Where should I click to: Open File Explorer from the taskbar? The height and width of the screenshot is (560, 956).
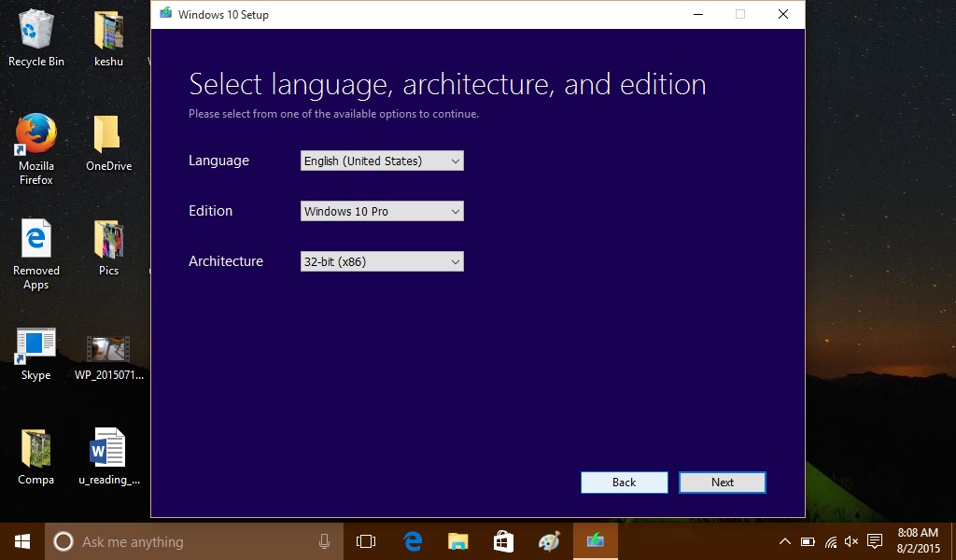click(457, 541)
